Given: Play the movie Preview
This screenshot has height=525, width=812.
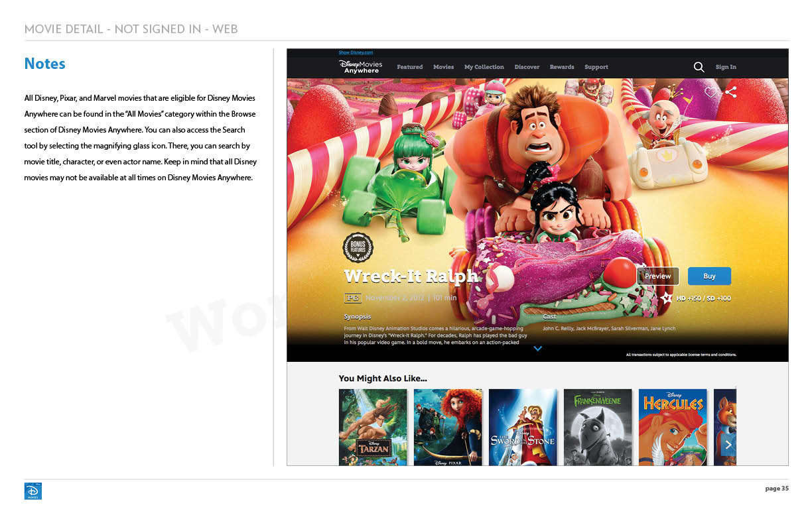Looking at the screenshot, I should point(658,276).
